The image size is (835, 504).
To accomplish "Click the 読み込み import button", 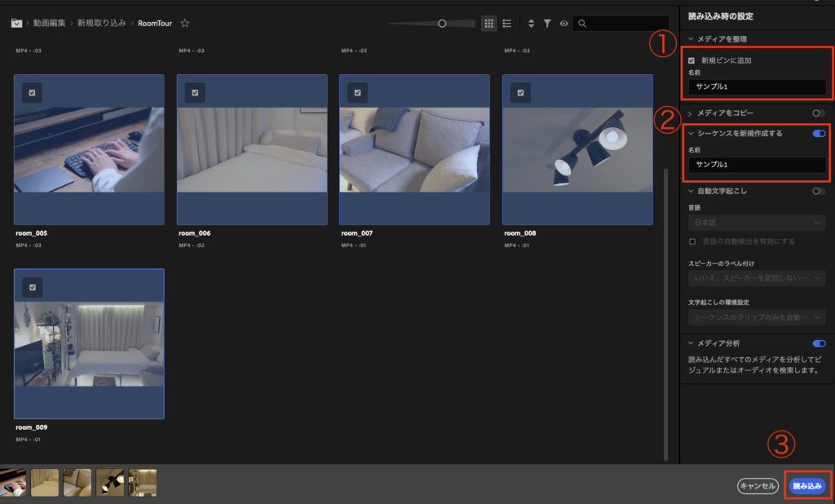I will coord(806,486).
